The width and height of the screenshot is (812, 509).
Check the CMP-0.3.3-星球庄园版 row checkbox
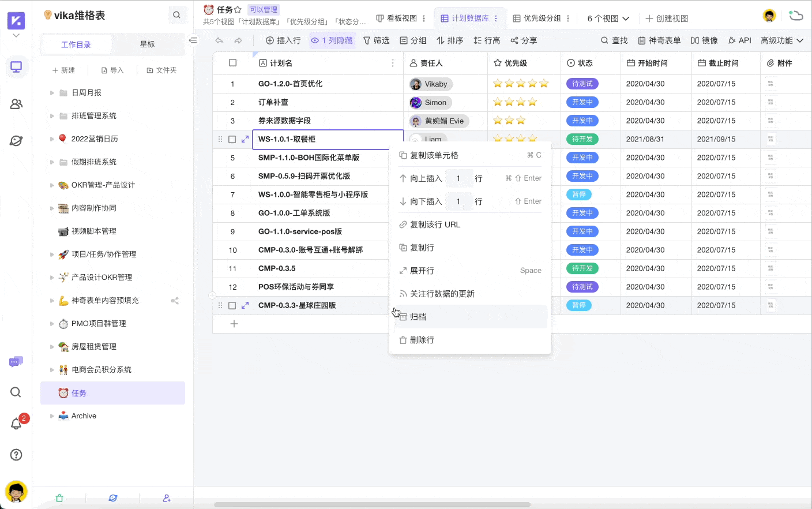coord(232,305)
